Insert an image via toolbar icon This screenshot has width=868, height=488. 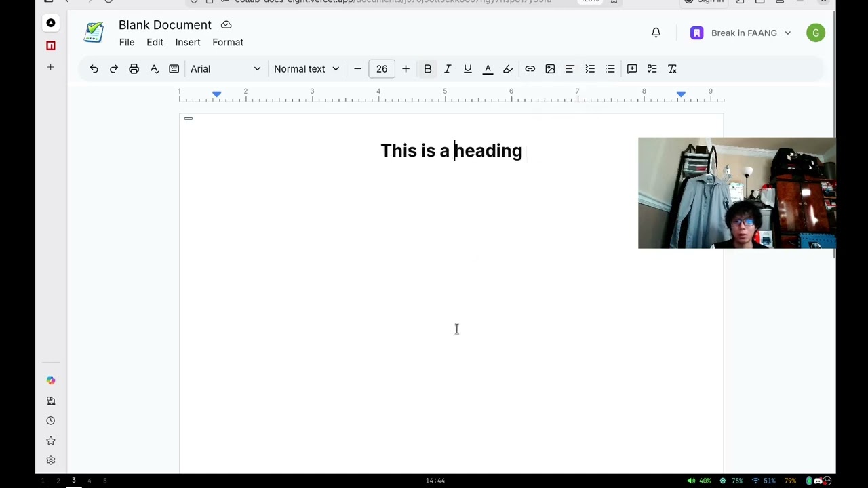pos(550,68)
